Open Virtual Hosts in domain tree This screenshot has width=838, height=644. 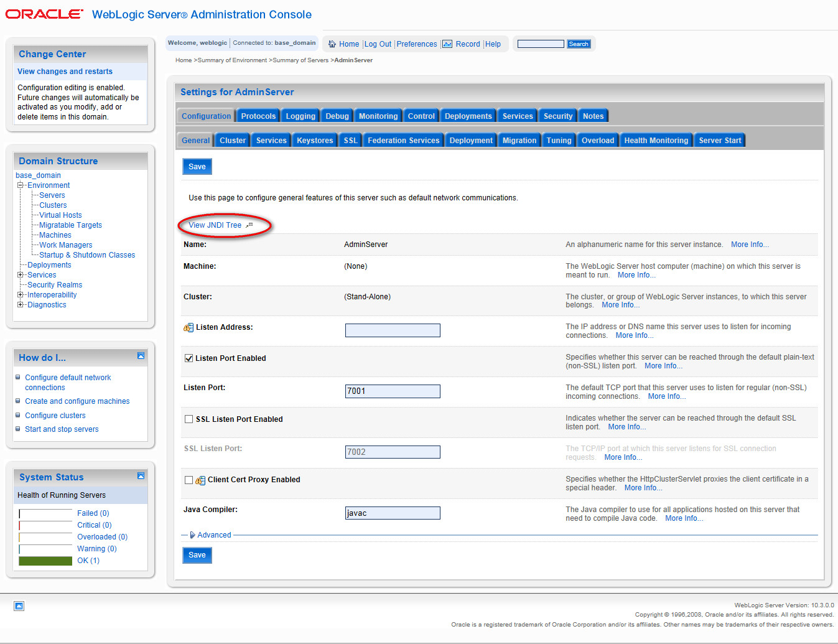60,215
